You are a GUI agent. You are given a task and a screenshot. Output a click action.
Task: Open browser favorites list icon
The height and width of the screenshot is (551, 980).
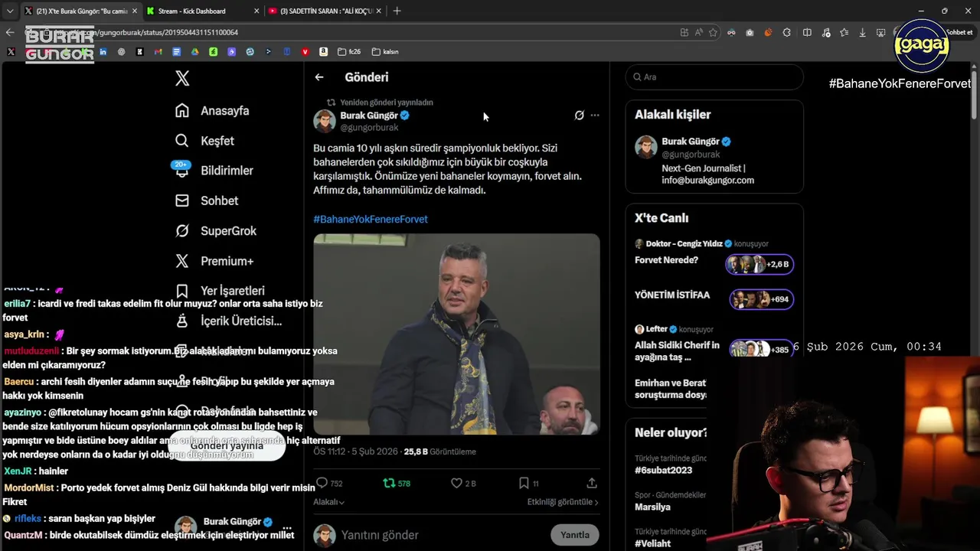coord(844,32)
